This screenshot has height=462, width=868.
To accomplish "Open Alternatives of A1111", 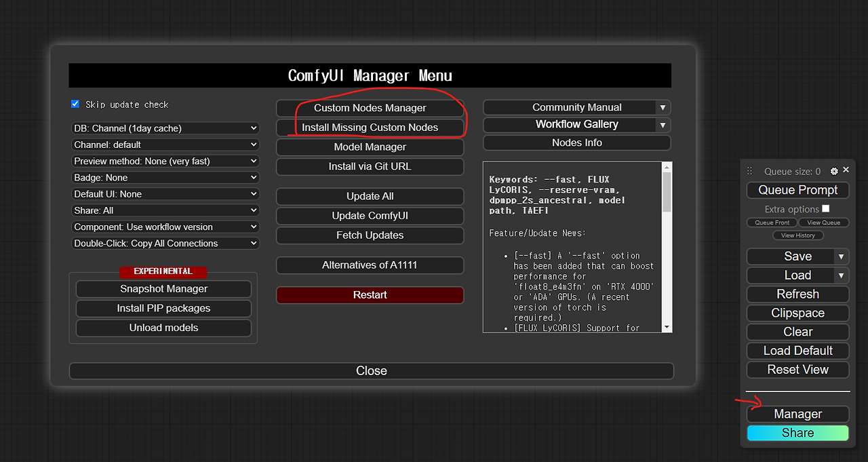I will tap(370, 265).
